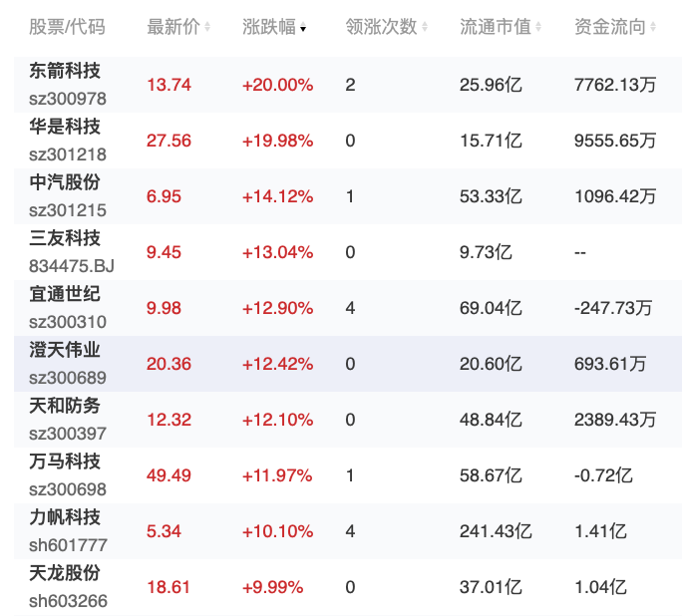Click market cap 9.73亿
Image resolution: width=682 pixels, height=616 pixels.
(486, 252)
